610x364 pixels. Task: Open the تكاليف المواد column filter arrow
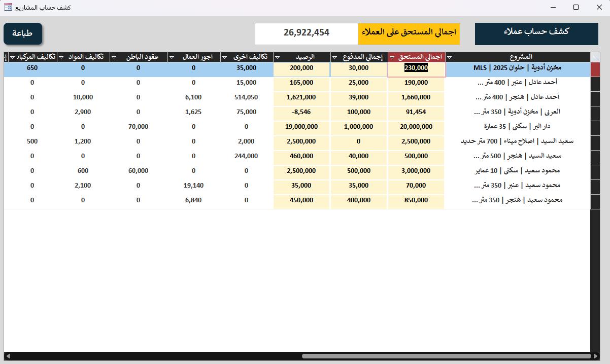[x=61, y=57]
